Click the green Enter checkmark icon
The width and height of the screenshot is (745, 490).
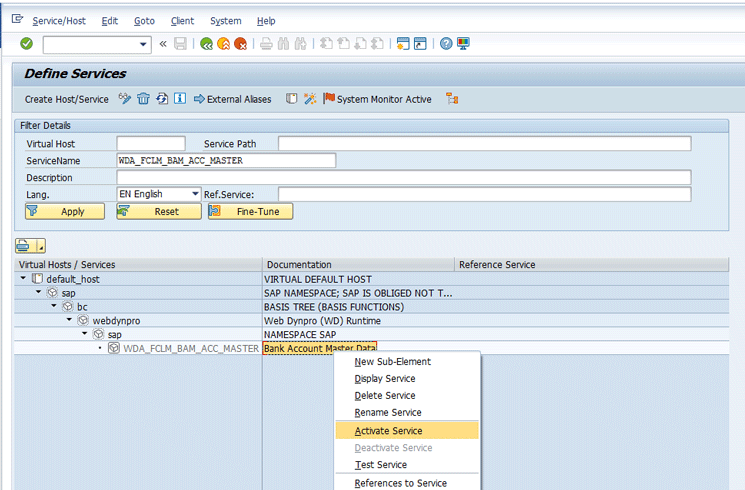tap(26, 44)
